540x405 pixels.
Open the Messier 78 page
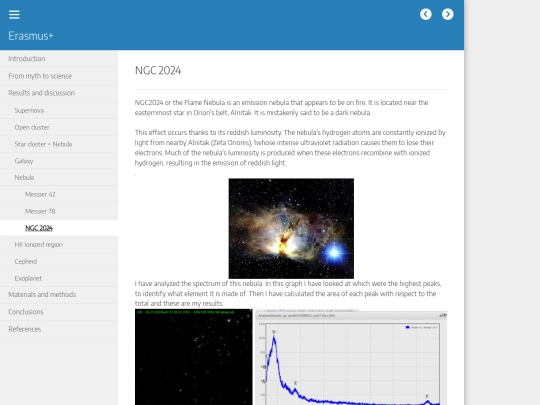(59, 211)
